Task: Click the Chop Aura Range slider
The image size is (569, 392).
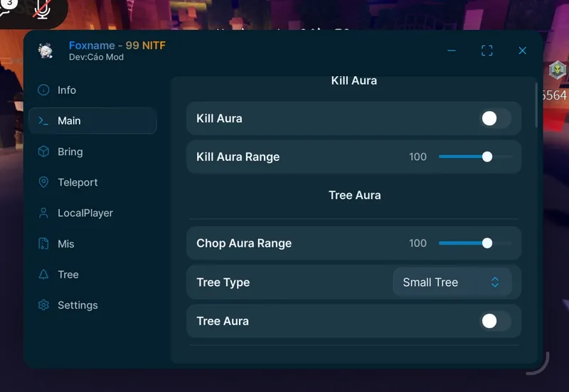Action: click(x=474, y=243)
